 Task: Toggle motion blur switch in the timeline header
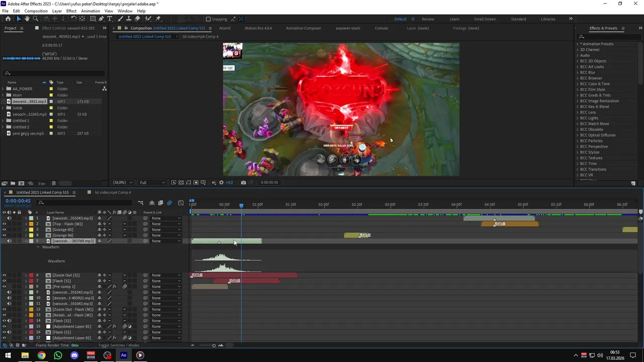[169, 203]
